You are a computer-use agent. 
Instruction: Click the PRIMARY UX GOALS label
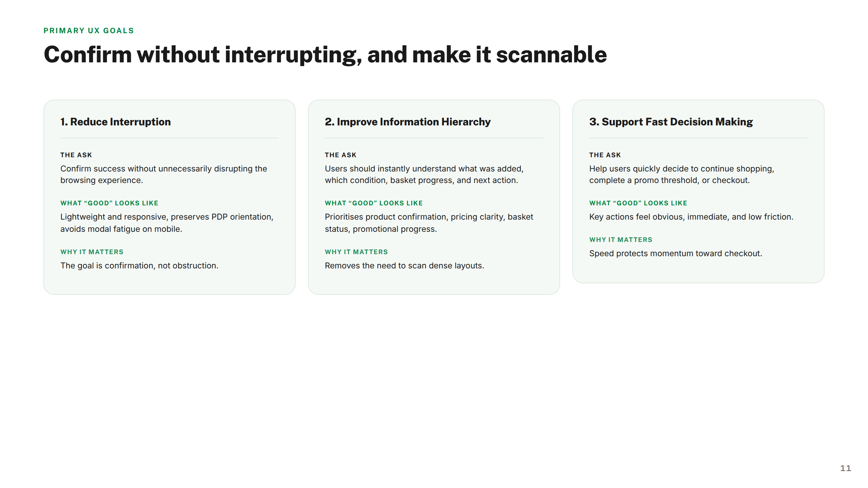(x=88, y=31)
